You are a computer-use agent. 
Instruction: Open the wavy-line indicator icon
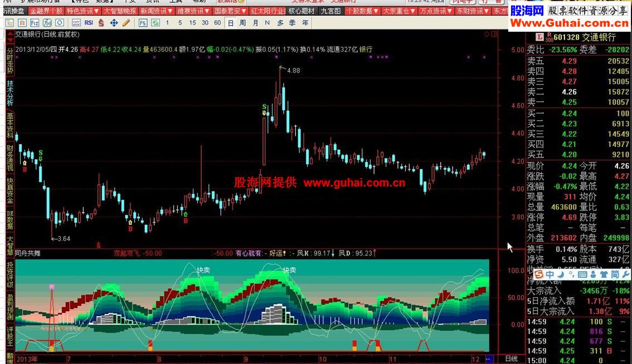point(76,23)
